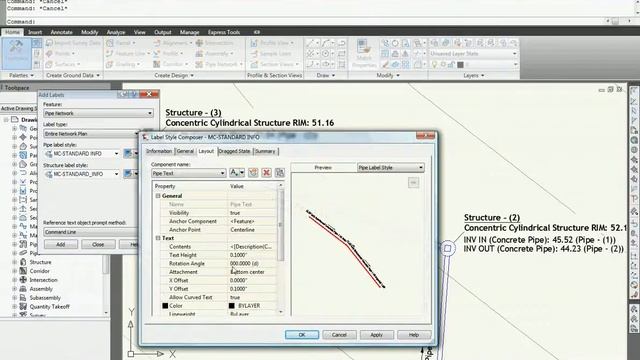Collapse Text property group

(x=158, y=238)
